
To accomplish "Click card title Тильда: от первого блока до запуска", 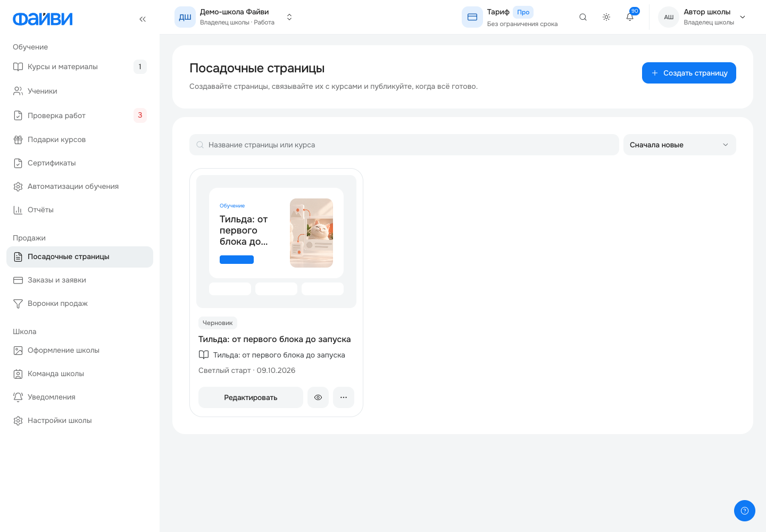I will 274,339.
